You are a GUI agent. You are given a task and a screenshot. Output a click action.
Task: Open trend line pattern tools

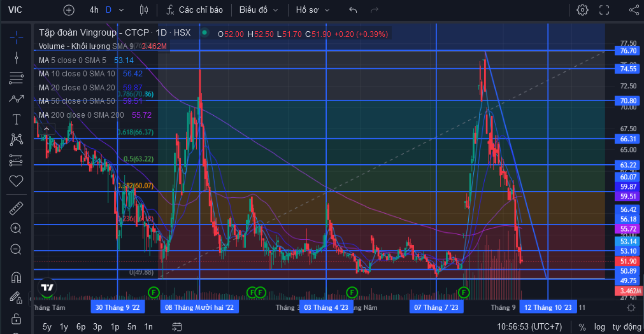click(x=17, y=99)
